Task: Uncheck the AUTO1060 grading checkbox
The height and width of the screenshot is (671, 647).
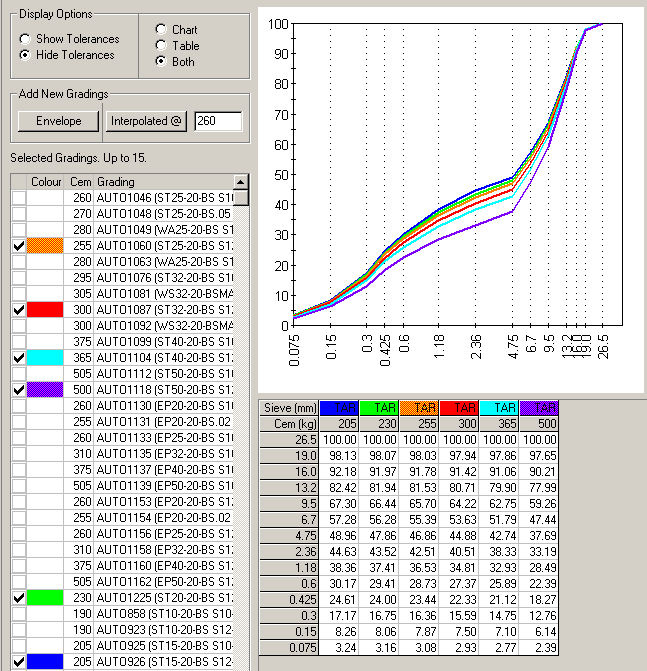Action: tap(18, 246)
